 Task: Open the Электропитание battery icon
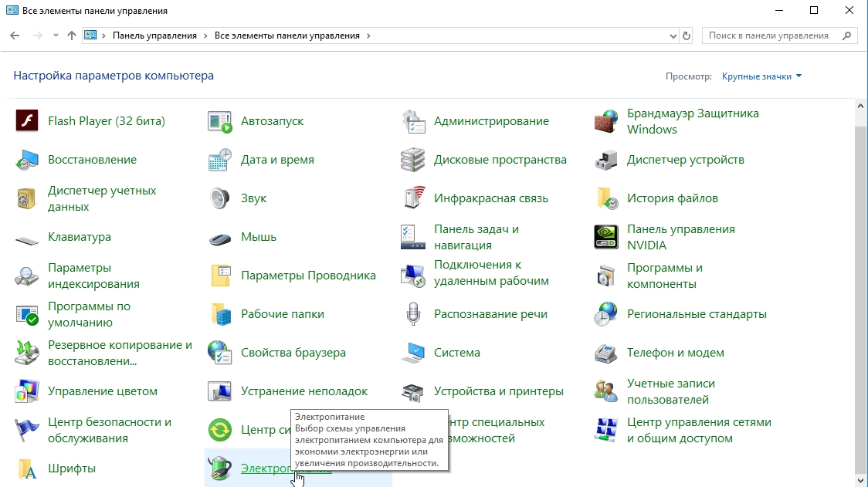(x=220, y=468)
